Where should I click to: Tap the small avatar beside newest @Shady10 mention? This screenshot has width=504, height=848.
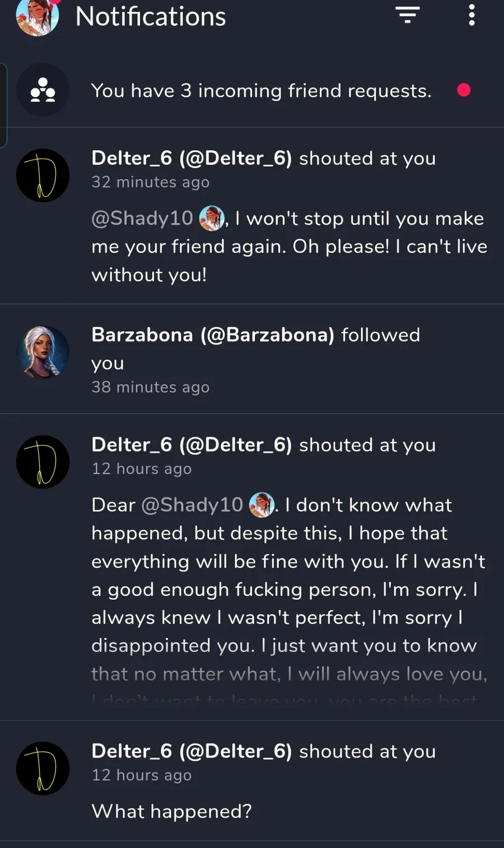pos(212,218)
